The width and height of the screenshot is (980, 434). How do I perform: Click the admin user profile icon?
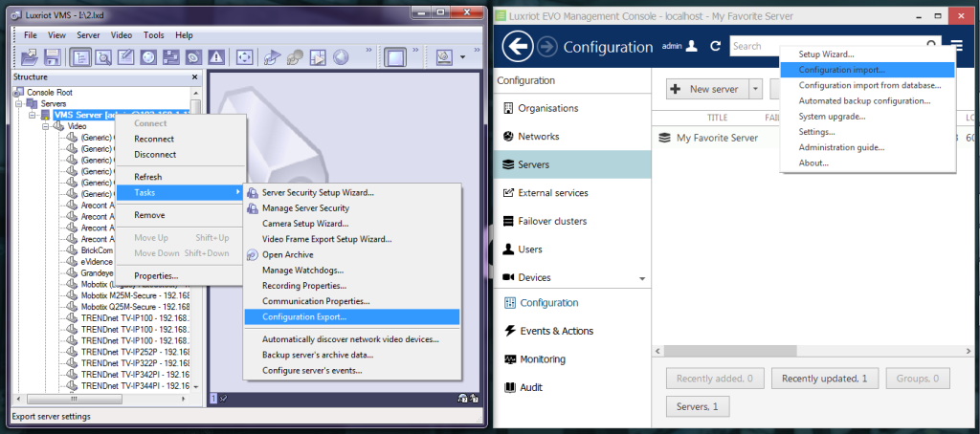[691, 46]
